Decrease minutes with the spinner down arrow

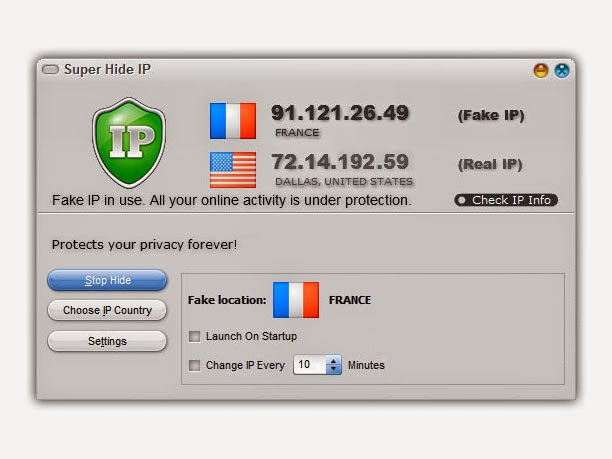pyautogui.click(x=333, y=369)
